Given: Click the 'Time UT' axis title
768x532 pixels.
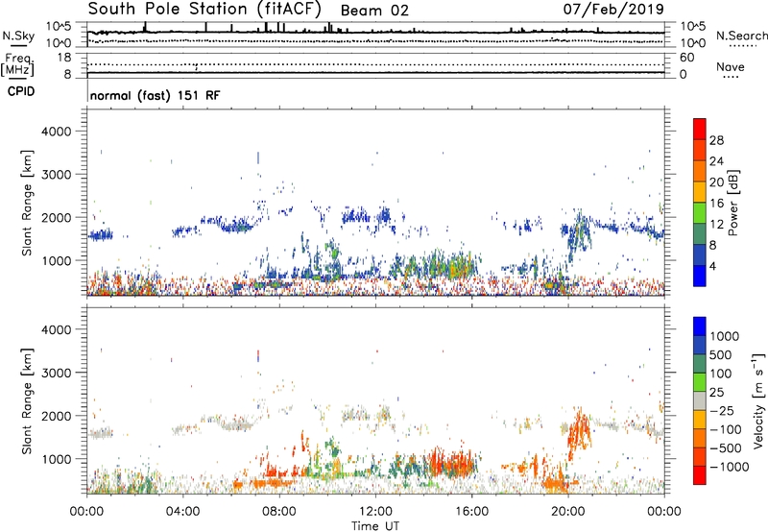Looking at the screenshot, I should (375, 526).
